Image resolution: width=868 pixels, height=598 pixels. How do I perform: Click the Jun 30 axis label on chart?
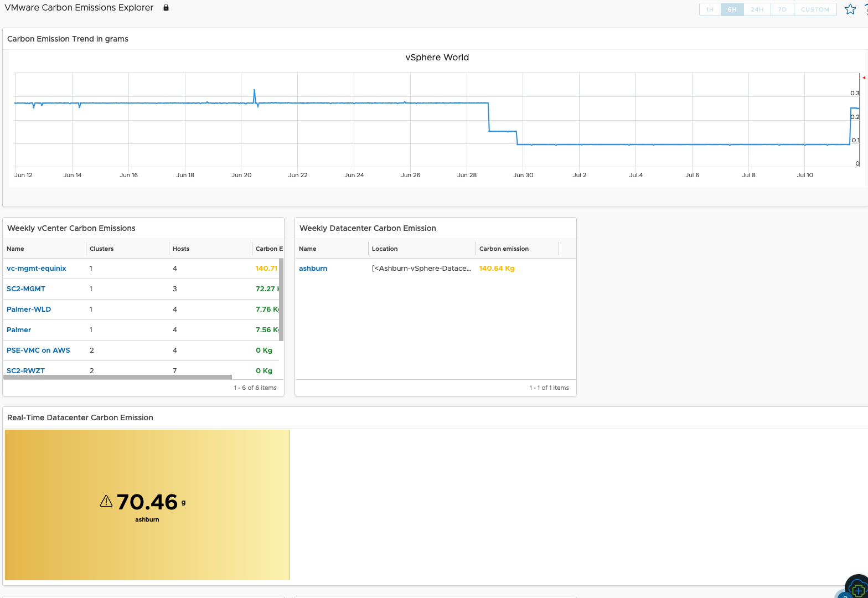(523, 175)
